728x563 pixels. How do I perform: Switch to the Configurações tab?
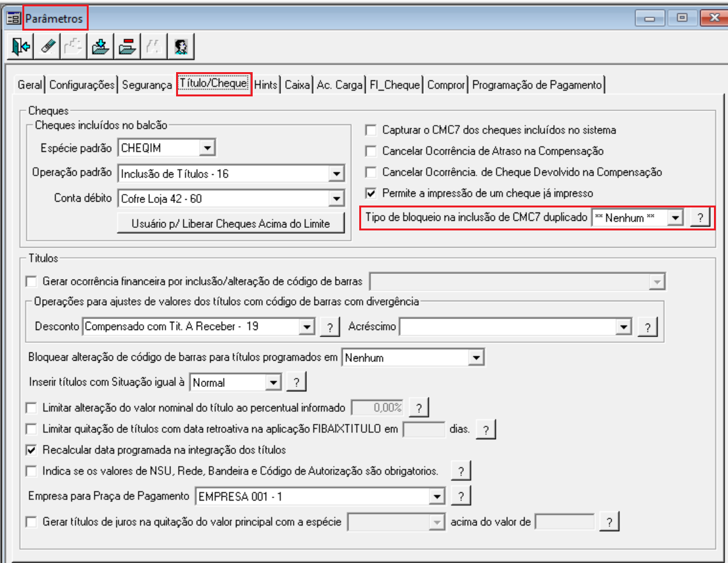point(82,85)
